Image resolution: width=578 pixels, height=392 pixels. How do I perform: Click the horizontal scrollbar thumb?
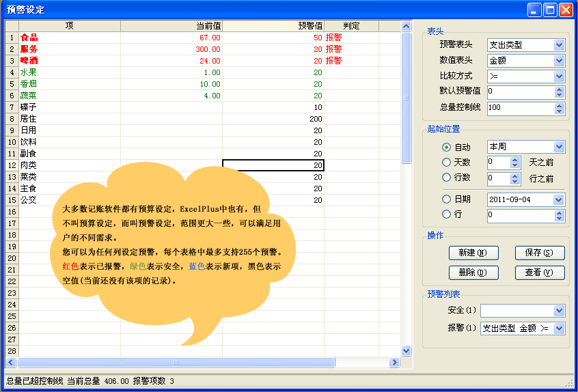tap(176, 362)
